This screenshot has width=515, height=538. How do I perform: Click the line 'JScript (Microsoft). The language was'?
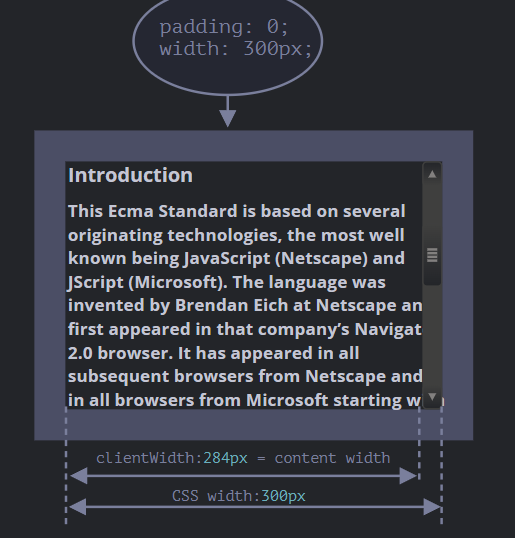(x=227, y=282)
